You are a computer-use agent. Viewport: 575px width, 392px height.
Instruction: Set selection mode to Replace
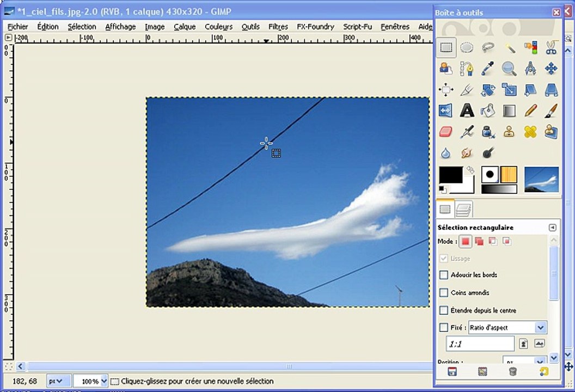466,241
